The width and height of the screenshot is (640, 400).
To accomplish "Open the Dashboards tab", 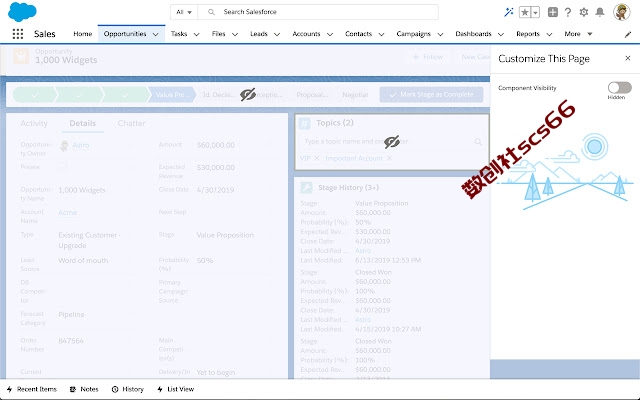I will pyautogui.click(x=473, y=34).
